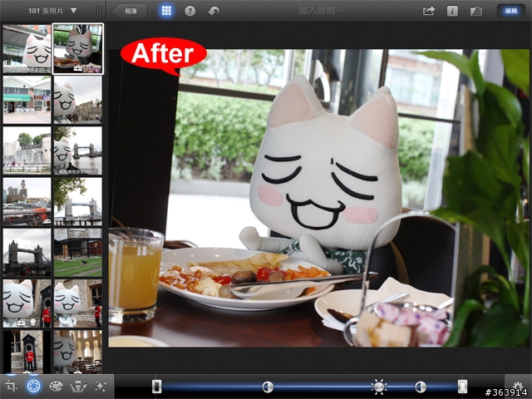
Task: Open the share export icon
Action: pos(429,11)
